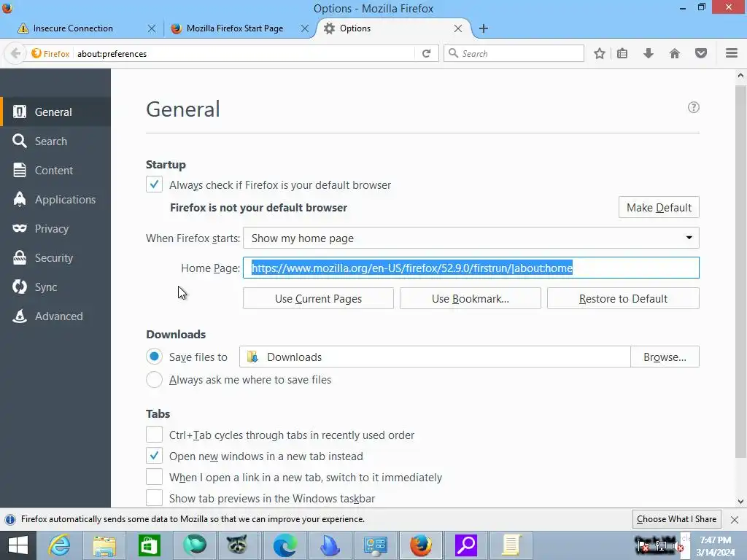Viewport: 747px width, 560px height.
Task: Click Use Current Pages button
Action: [x=318, y=298]
